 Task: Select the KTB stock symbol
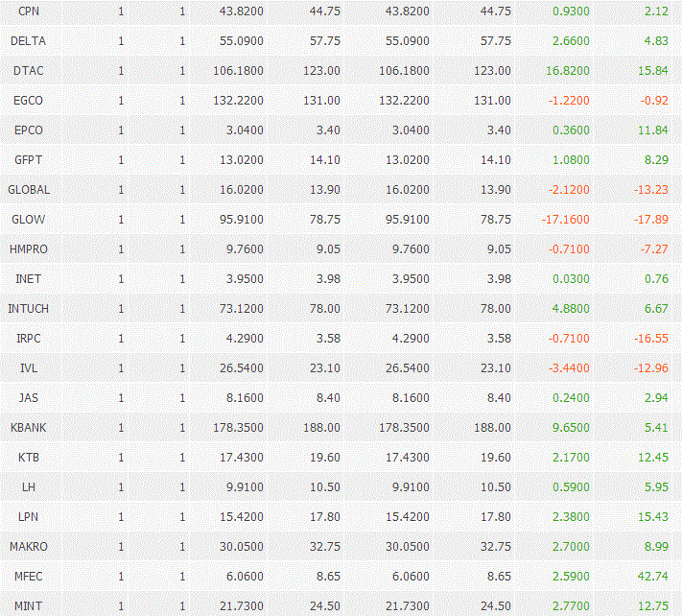point(29,458)
